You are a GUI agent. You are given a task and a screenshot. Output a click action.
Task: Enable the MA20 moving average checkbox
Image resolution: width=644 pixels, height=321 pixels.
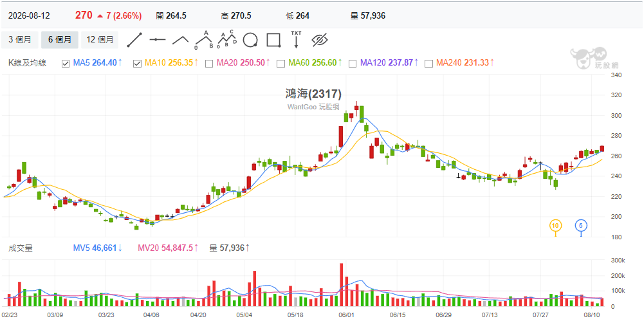209,63
